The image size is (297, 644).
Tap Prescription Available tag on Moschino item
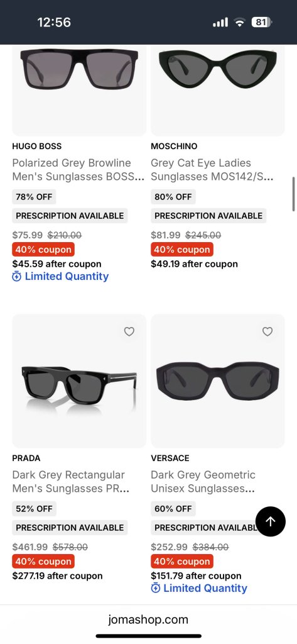(x=208, y=216)
